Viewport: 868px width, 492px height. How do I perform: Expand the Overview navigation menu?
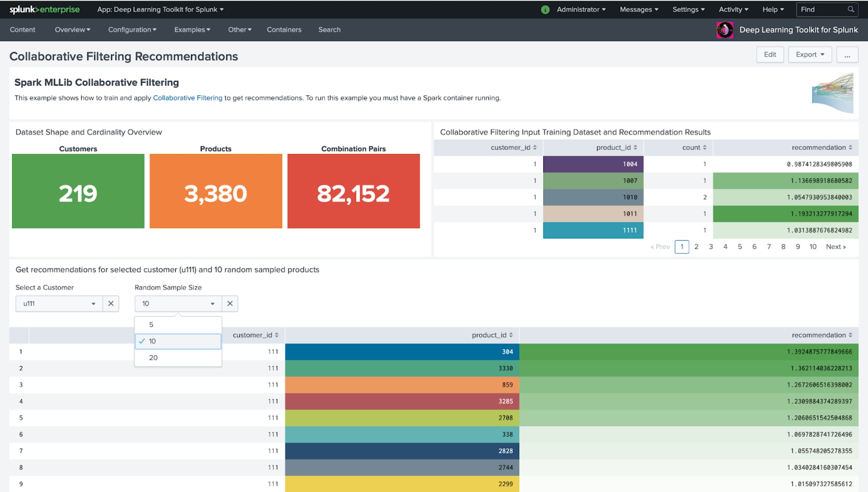(72, 30)
